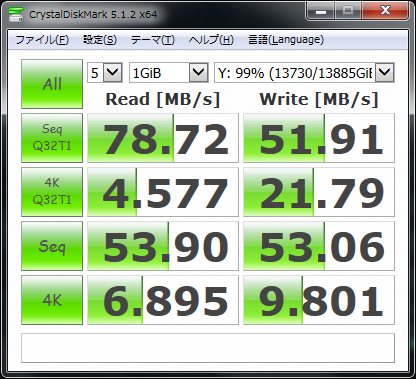Start the 4K Q32T1 benchmark

[52, 192]
